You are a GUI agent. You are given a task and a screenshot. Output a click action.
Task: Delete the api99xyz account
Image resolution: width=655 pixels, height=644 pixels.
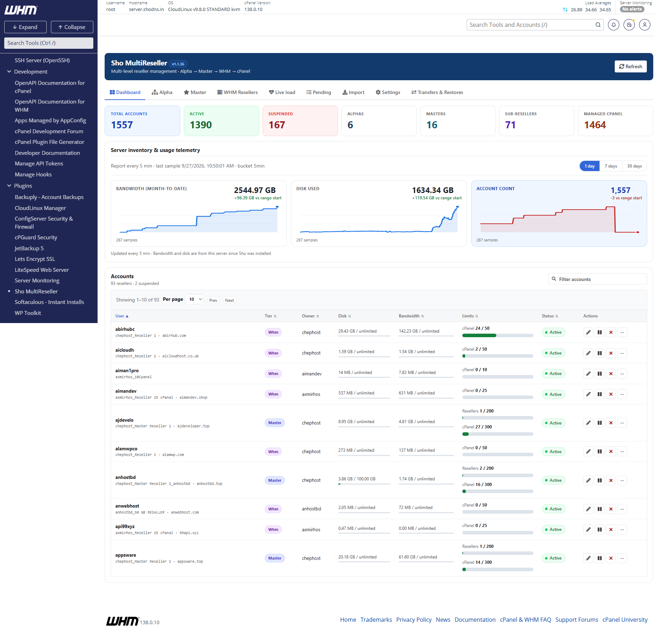pyautogui.click(x=611, y=529)
